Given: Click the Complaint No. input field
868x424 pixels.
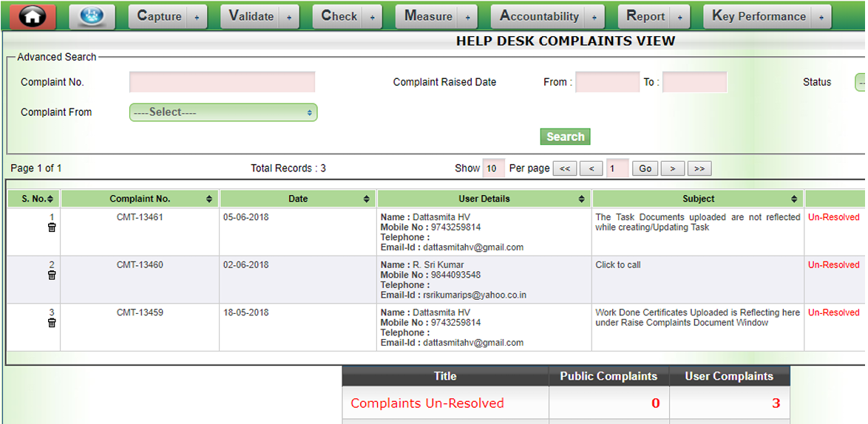Looking at the screenshot, I should [222, 82].
